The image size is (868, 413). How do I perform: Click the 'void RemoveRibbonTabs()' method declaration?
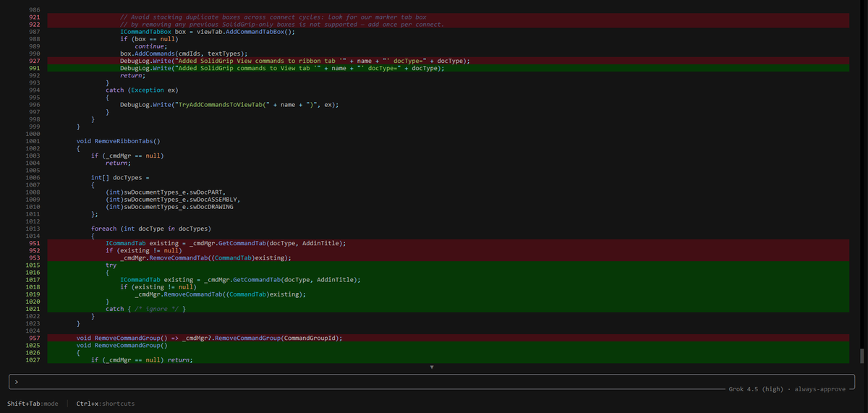pos(118,141)
